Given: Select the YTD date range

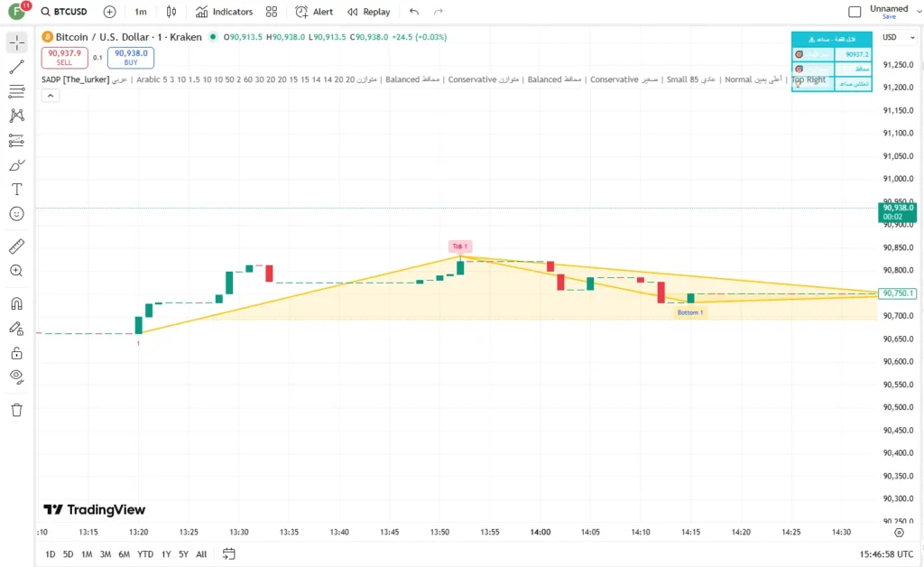Looking at the screenshot, I should tap(145, 554).
